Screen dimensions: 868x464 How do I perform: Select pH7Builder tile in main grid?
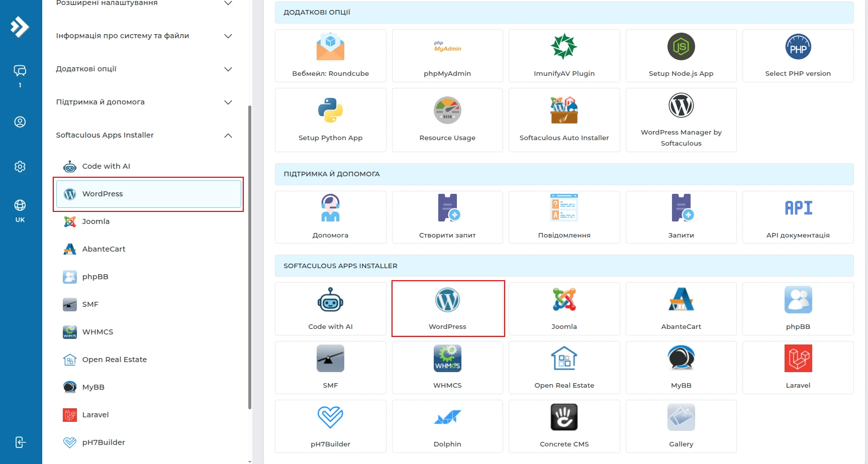[x=331, y=426]
